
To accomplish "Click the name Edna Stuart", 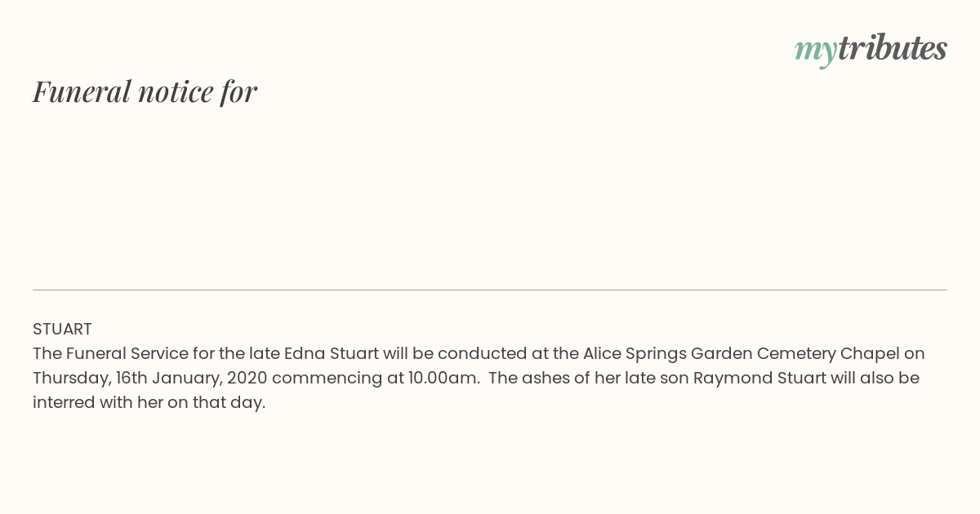I will (332, 353).
